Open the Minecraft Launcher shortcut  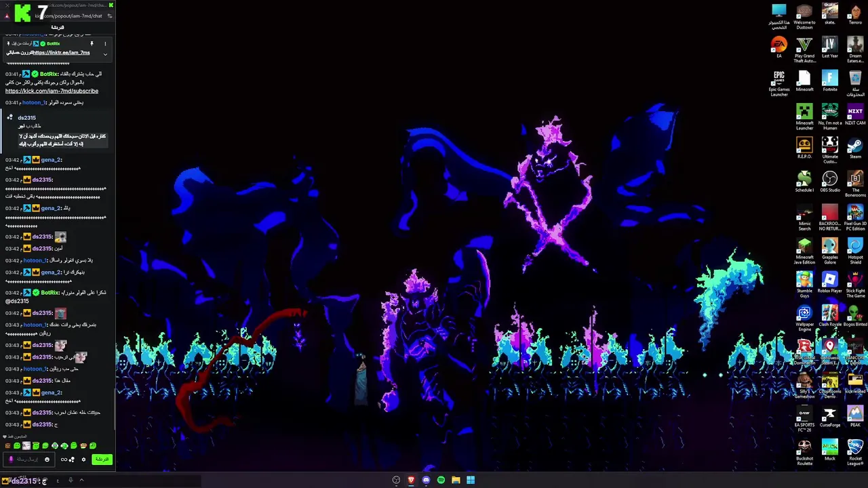(x=804, y=117)
